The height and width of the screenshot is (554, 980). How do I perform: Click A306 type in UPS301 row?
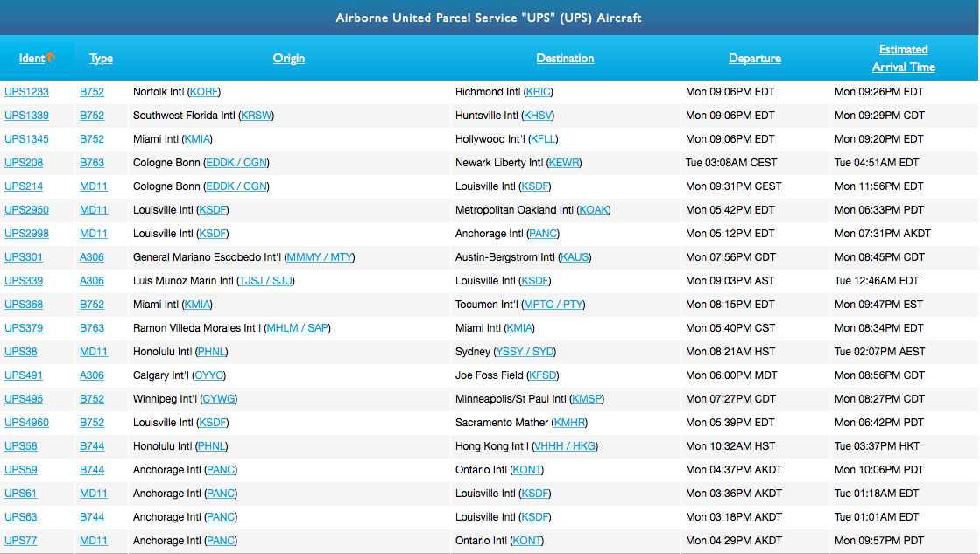[x=92, y=257]
